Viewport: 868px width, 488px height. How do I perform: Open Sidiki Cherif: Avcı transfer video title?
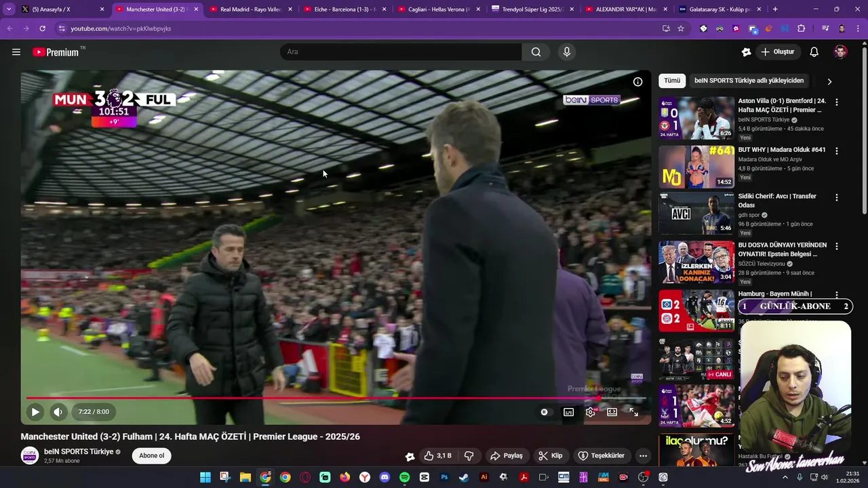777,201
